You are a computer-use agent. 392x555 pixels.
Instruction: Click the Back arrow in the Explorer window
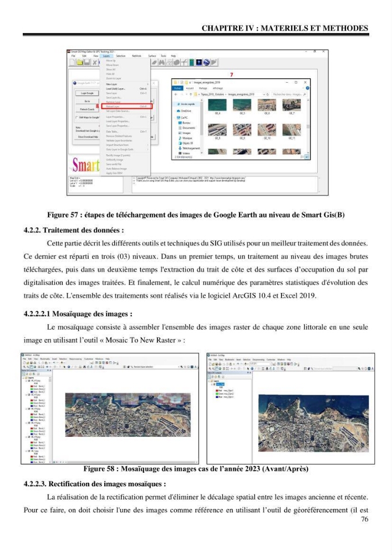click(176, 94)
